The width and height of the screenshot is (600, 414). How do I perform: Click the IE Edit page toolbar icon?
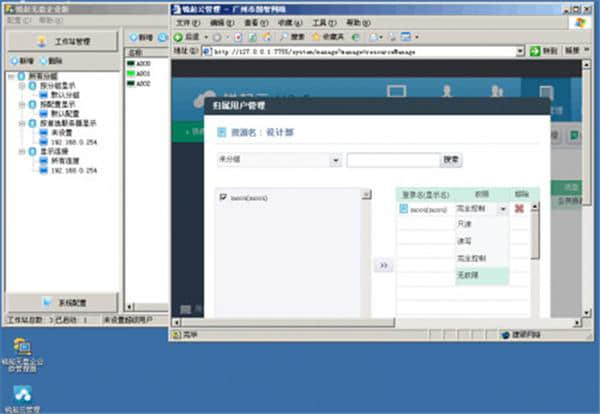pyautogui.click(x=406, y=37)
